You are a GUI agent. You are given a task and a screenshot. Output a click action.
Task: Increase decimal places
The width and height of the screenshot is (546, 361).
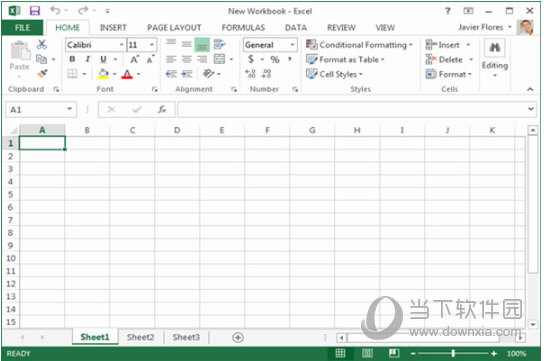tap(250, 73)
